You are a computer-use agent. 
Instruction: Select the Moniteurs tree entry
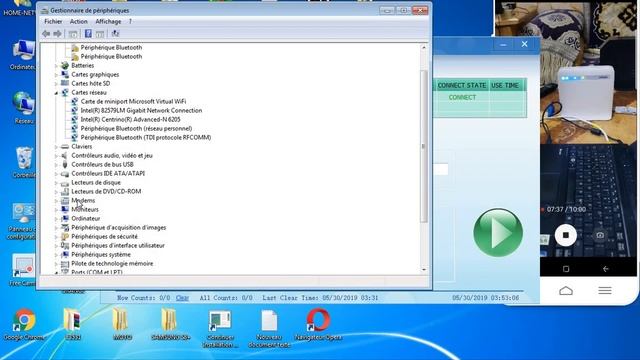tap(85, 209)
